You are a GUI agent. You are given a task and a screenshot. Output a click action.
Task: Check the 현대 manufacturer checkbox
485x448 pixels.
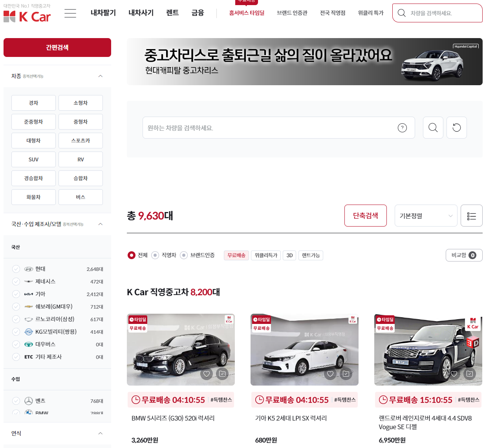click(x=16, y=269)
